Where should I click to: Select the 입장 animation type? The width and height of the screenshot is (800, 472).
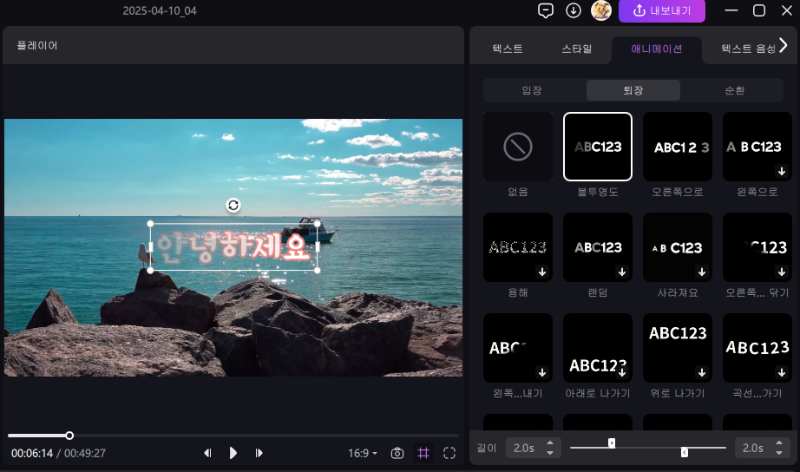point(532,90)
